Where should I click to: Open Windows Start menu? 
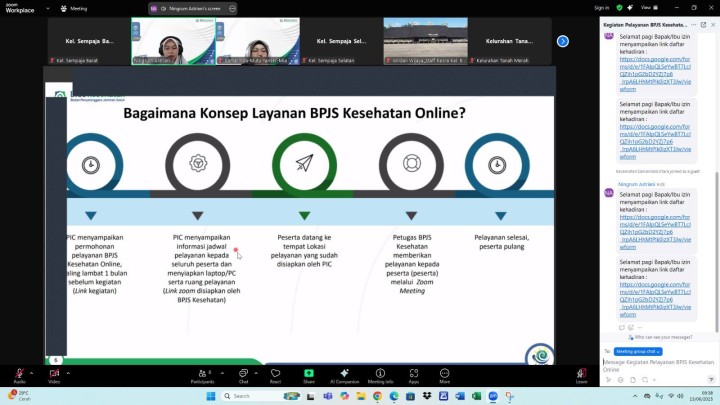coord(211,396)
